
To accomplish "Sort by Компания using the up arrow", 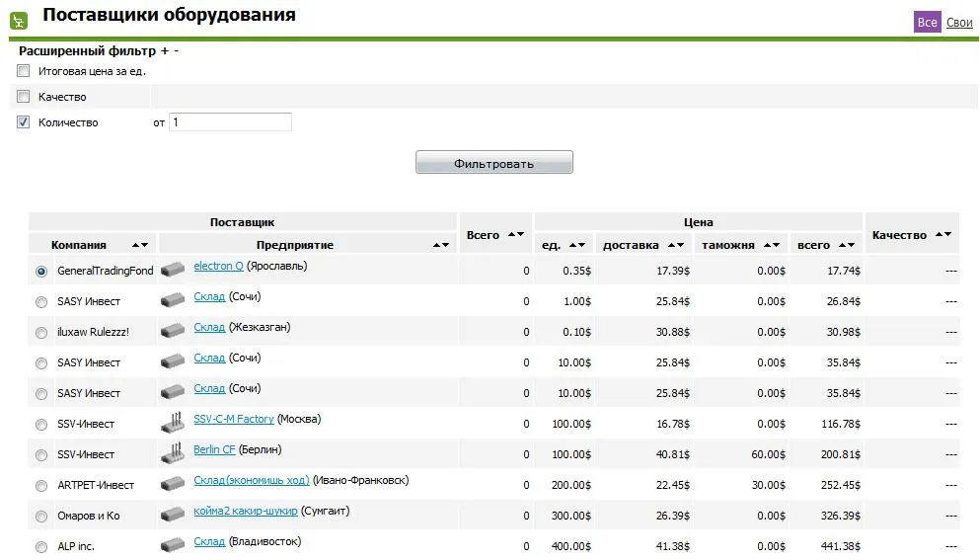I will pyautogui.click(x=136, y=245).
